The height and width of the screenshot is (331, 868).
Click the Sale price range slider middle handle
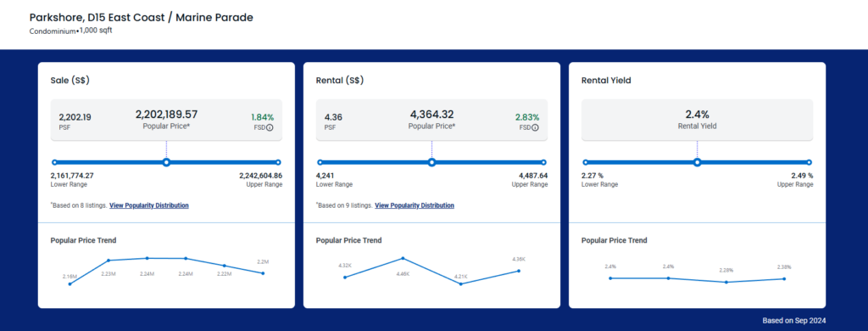[x=166, y=162]
